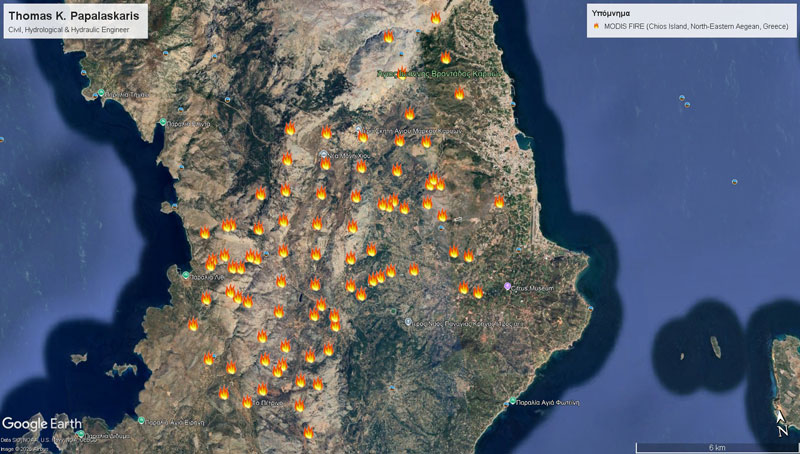Click the Παραλία Τηγάνι beach marker icon
The height and width of the screenshot is (454, 800).
(x=100, y=93)
